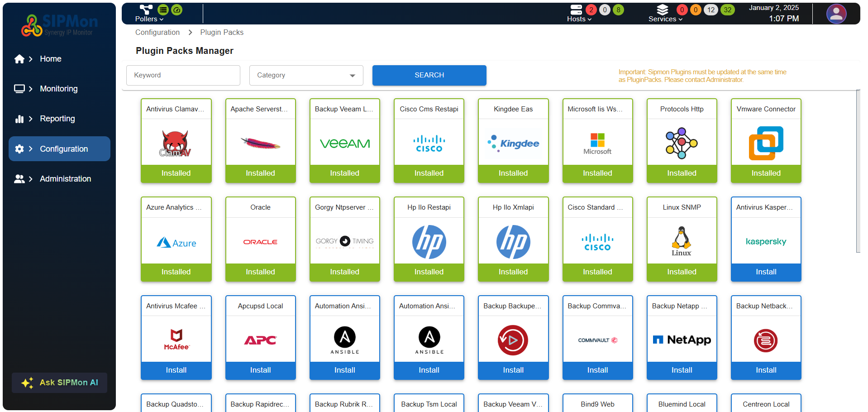This screenshot has width=868, height=412.
Task: Click the Services layers icon
Action: tap(662, 9)
